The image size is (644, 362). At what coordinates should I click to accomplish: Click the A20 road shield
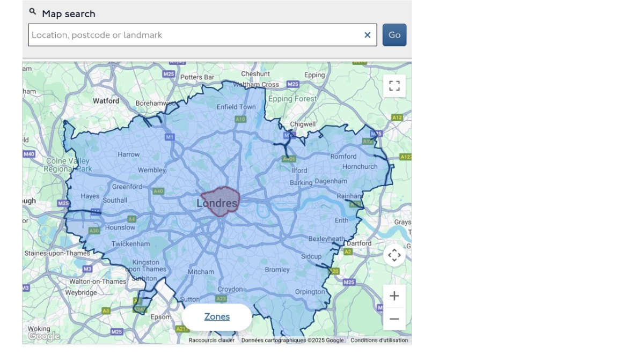334,271
